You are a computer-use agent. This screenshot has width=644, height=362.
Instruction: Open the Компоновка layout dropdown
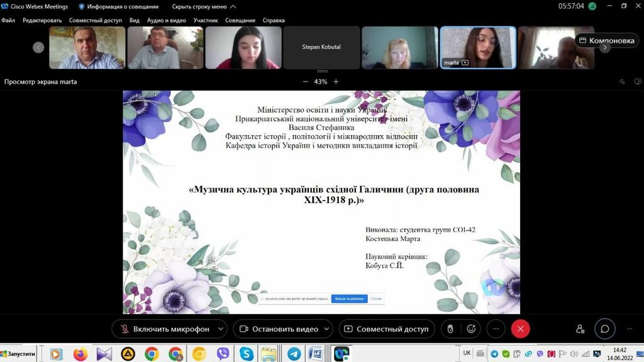click(607, 40)
